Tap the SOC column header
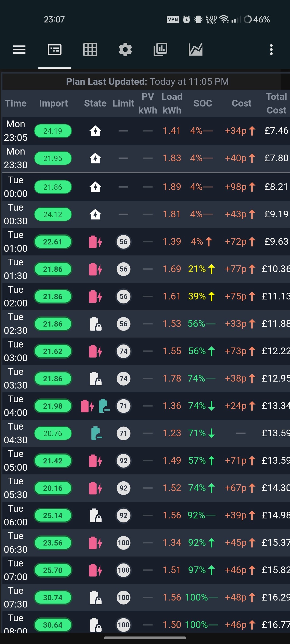 203,103
